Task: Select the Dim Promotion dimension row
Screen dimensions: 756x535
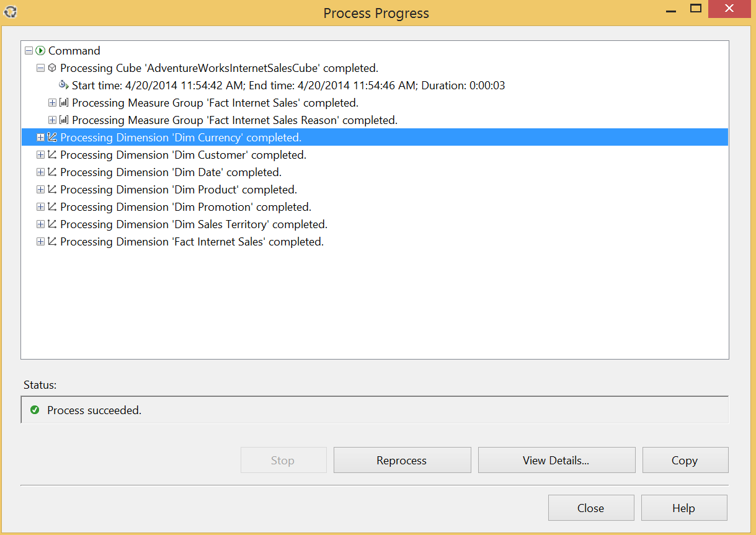Action: 185,207
